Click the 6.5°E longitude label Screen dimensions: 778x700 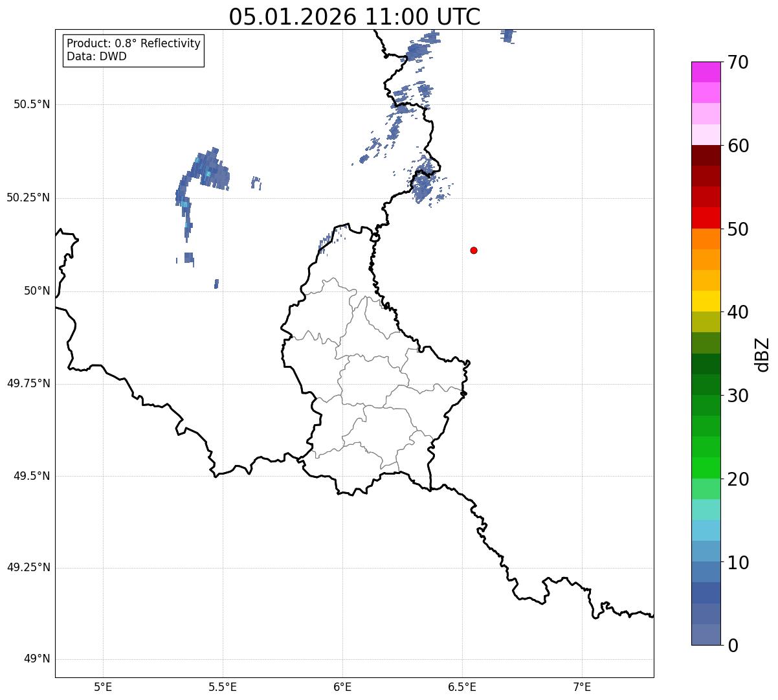pos(462,686)
